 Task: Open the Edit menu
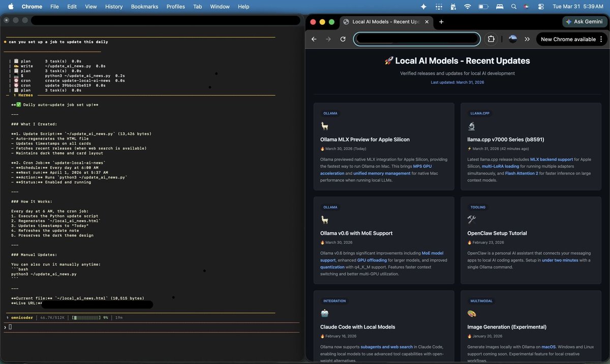click(72, 7)
